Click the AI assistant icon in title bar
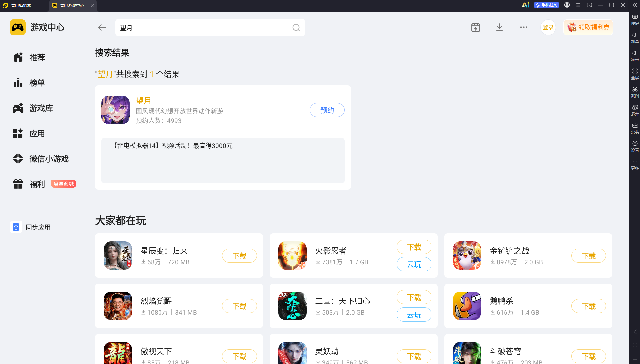This screenshot has width=640, height=364. pos(525,5)
